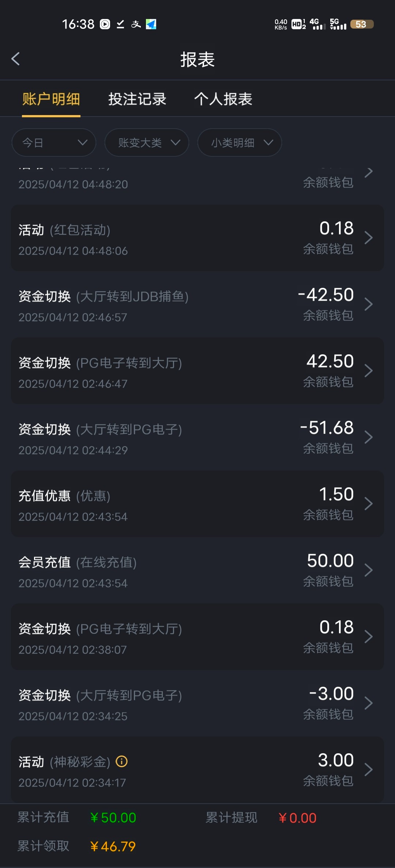
Task: Expand the 账变大类 filter dropdown
Action: click(x=147, y=142)
